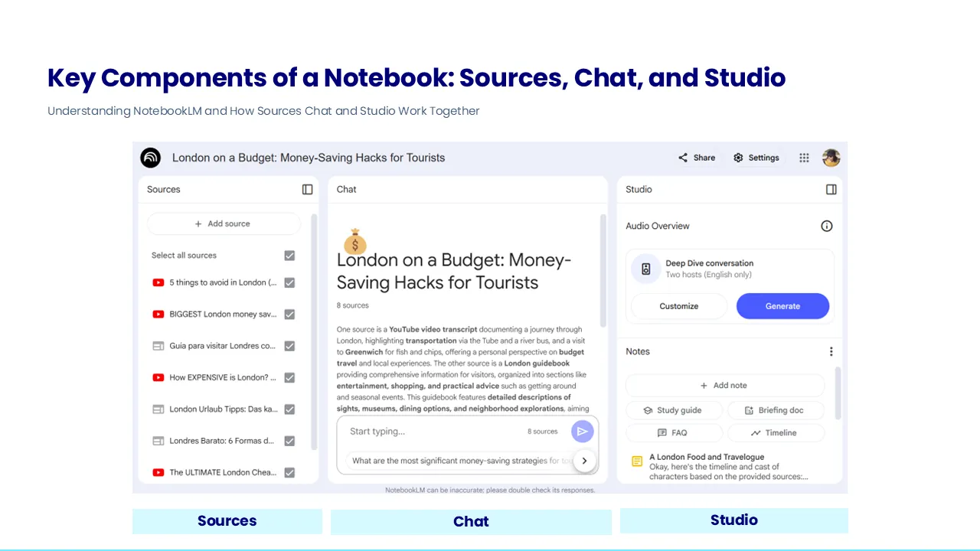980x551 pixels.
Task: Uncheck 'Londres Barato: 6 Formas' source
Action: (289, 441)
